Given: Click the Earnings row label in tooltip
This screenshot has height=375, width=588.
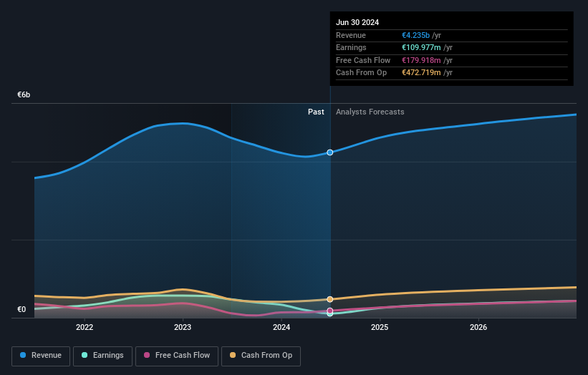Looking at the screenshot, I should (x=351, y=47).
